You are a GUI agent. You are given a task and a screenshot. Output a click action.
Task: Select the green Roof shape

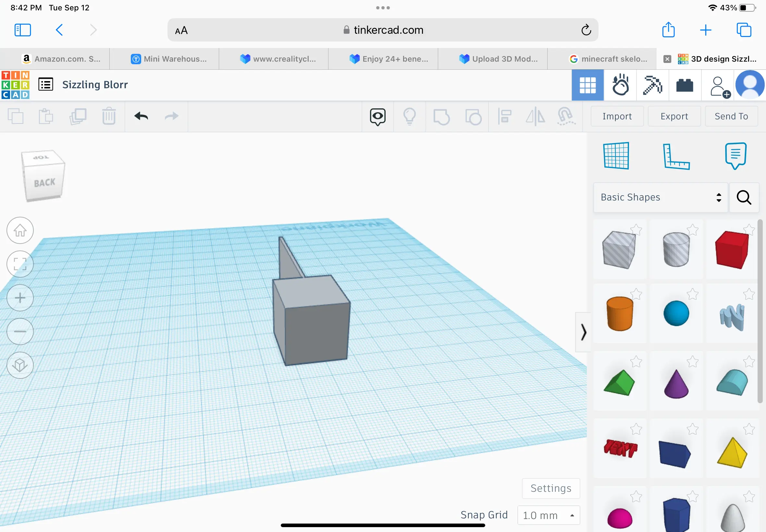click(x=619, y=382)
